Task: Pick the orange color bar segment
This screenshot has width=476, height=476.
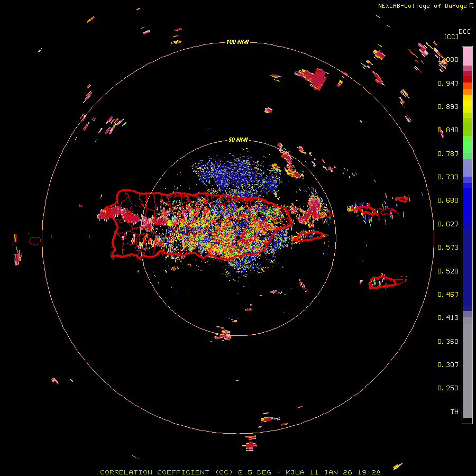Action: (x=467, y=92)
